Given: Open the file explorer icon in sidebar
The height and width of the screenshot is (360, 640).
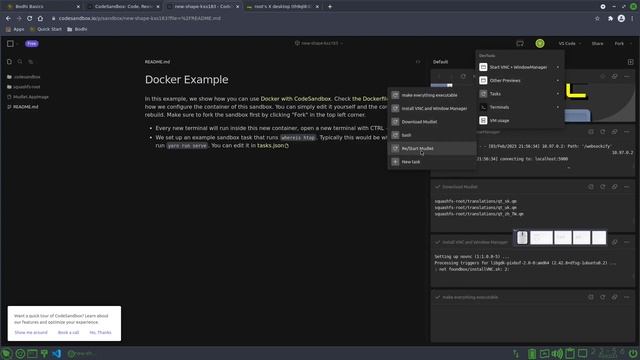Looking at the screenshot, I should [9, 62].
